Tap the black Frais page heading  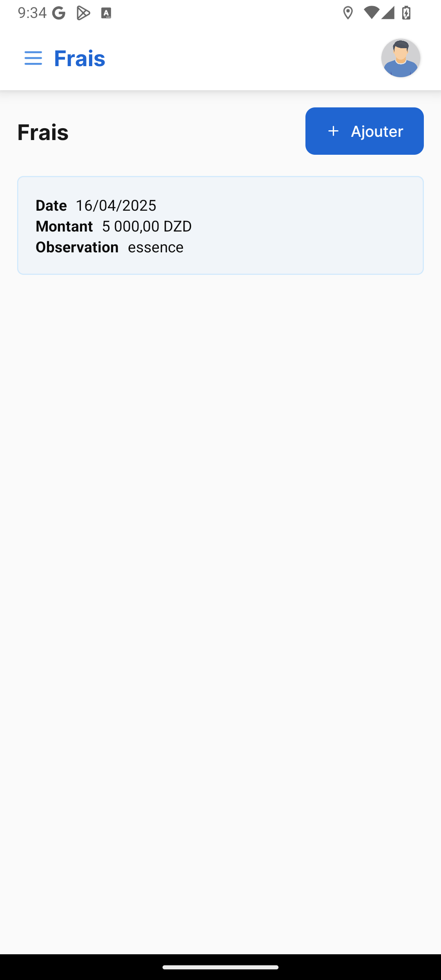point(43,132)
